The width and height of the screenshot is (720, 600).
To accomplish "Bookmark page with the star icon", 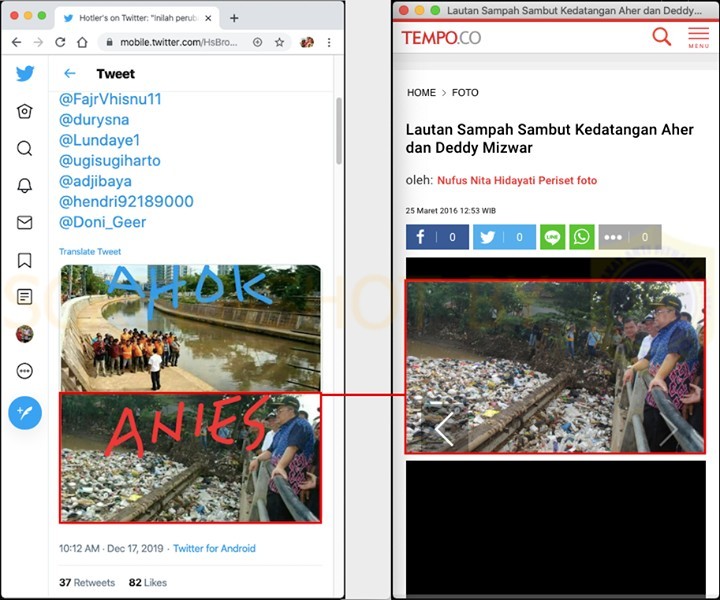I will click(280, 42).
